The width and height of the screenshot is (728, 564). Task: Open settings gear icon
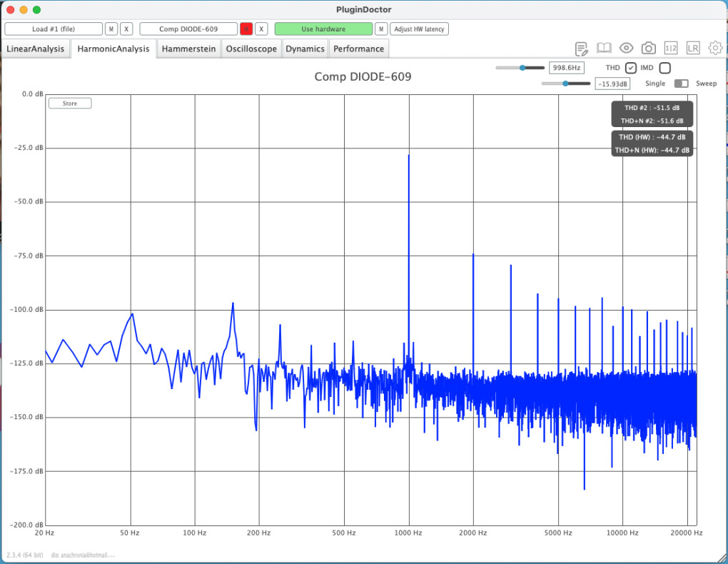coord(715,49)
